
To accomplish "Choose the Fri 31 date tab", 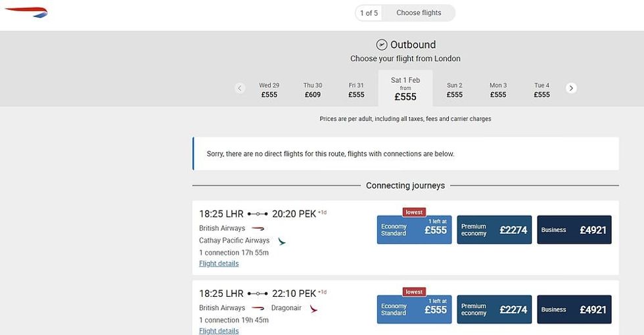I will [356, 90].
